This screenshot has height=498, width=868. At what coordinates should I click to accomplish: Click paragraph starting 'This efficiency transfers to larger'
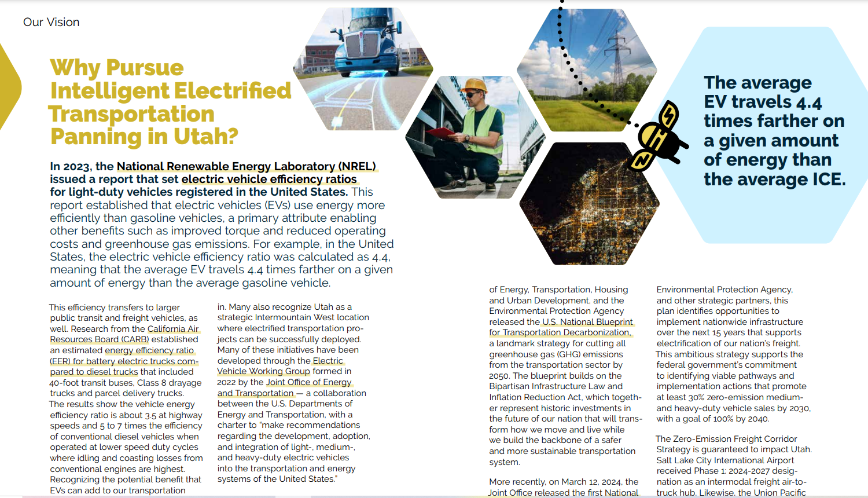point(126,398)
